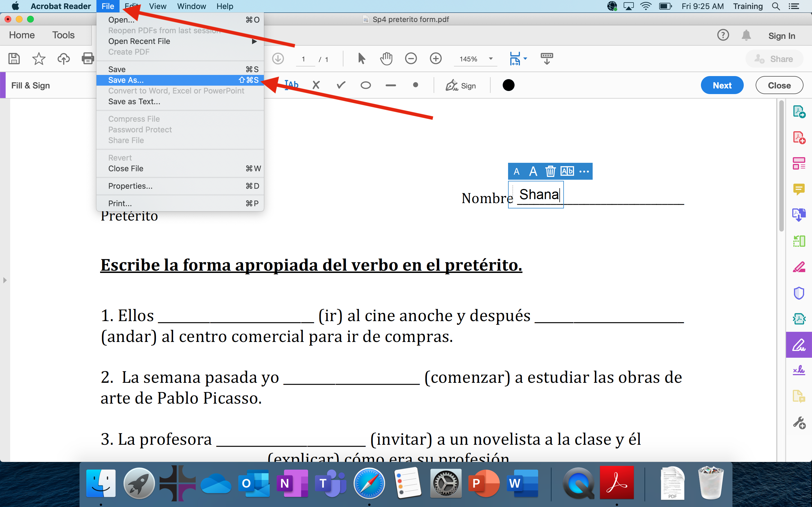Open the 145% zoom level dropdown
The image size is (812, 507).
[x=491, y=59]
